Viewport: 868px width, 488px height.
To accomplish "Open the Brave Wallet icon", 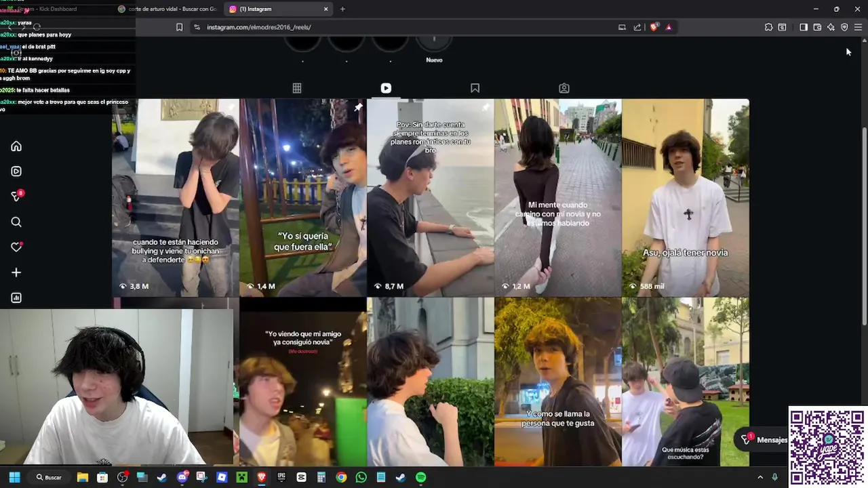I will pos(817,27).
